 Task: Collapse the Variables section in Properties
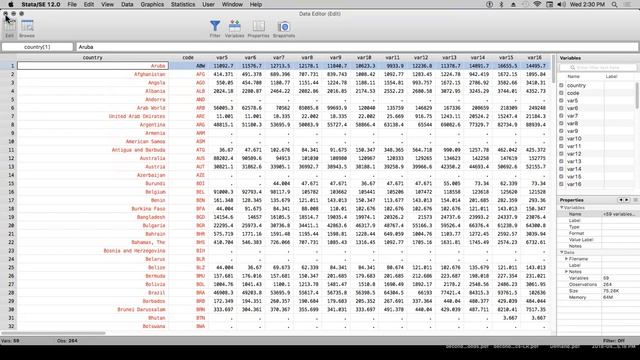coord(562,208)
